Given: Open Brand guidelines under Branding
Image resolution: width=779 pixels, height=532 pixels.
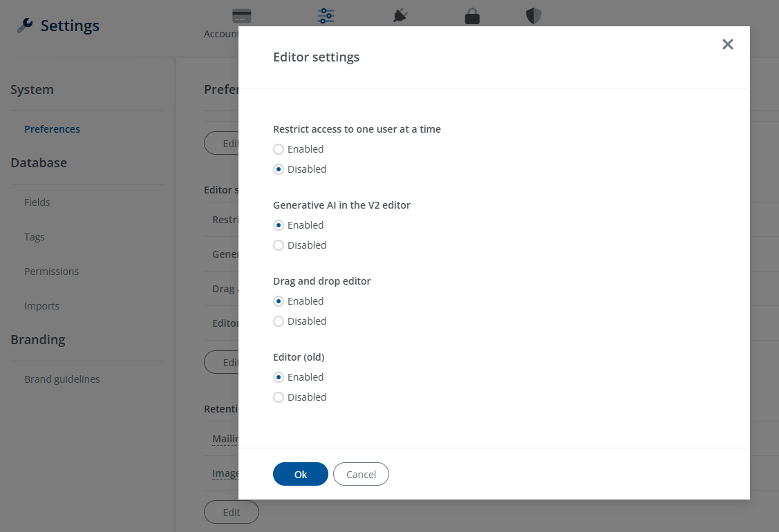Looking at the screenshot, I should tap(62, 379).
